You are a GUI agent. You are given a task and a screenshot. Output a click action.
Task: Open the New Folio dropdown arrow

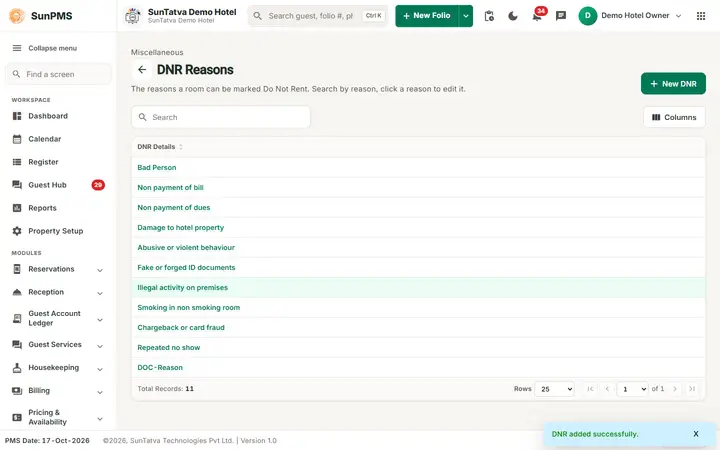pyautogui.click(x=466, y=16)
